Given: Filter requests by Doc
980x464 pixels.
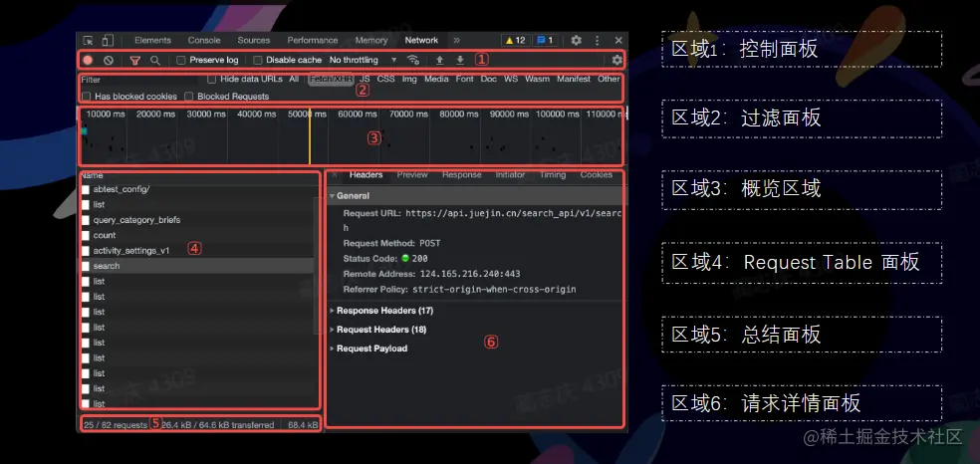Looking at the screenshot, I should (x=489, y=80).
